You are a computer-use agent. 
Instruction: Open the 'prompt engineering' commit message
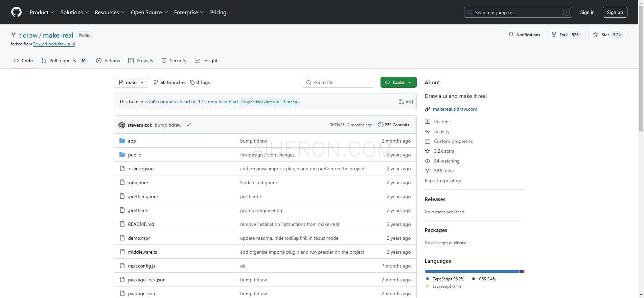click(261, 210)
